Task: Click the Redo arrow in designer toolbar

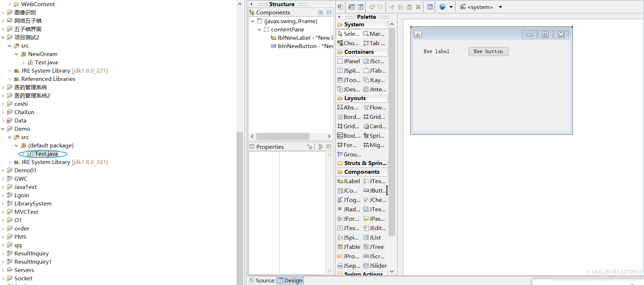Action: [x=380, y=7]
